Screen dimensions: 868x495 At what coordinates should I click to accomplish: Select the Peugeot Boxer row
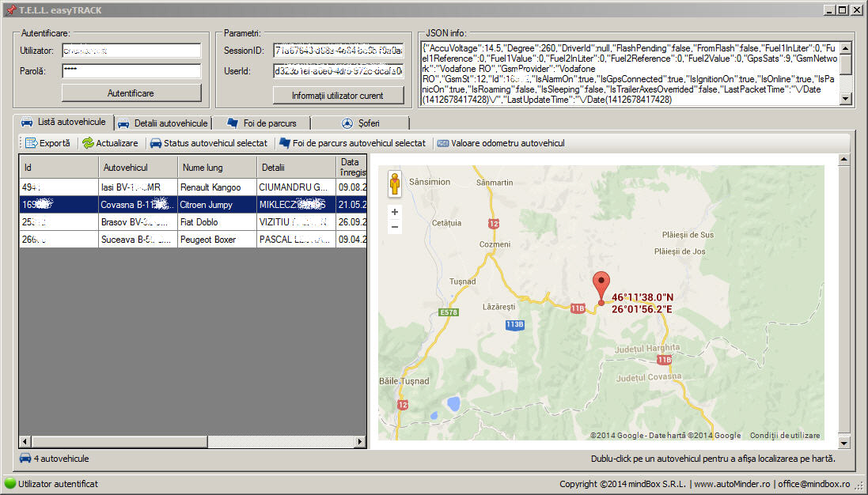[193, 240]
